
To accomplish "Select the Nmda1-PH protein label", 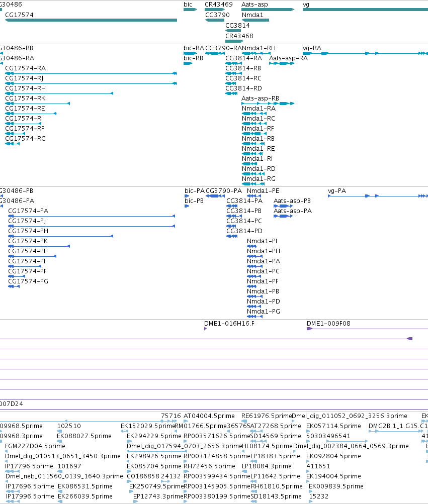I will click(264, 251).
